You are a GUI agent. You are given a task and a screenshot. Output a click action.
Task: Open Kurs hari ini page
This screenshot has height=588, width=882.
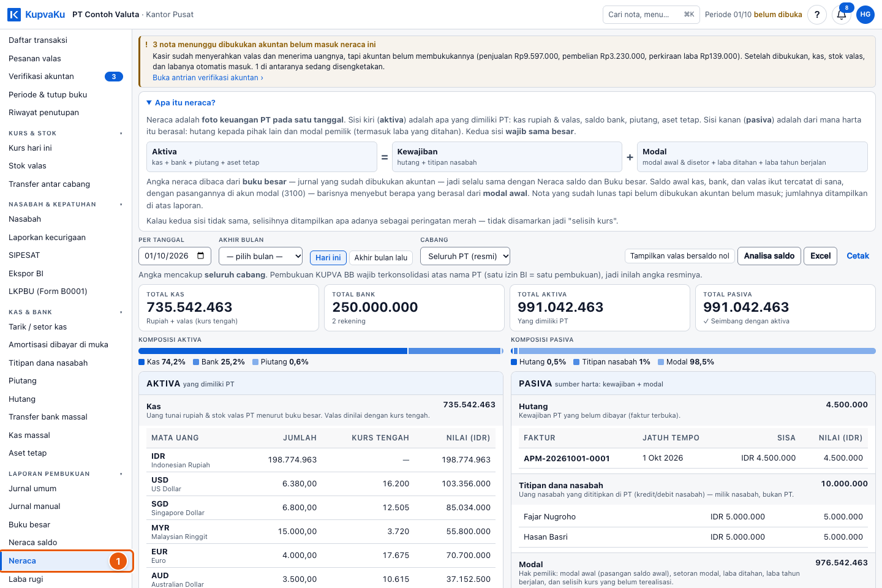[x=66, y=148]
